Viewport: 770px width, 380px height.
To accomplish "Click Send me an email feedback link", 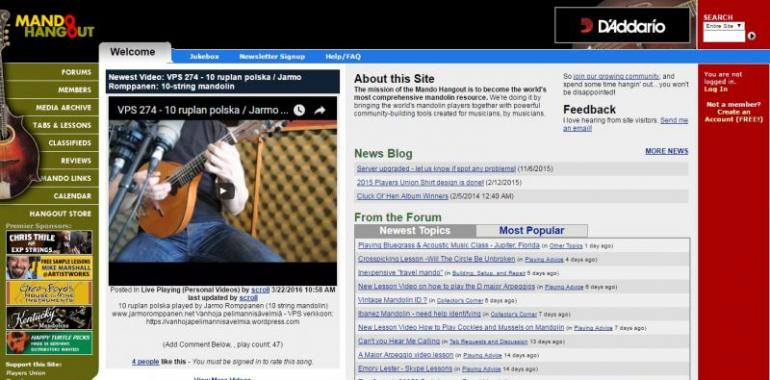I will pyautogui.click(x=626, y=124).
